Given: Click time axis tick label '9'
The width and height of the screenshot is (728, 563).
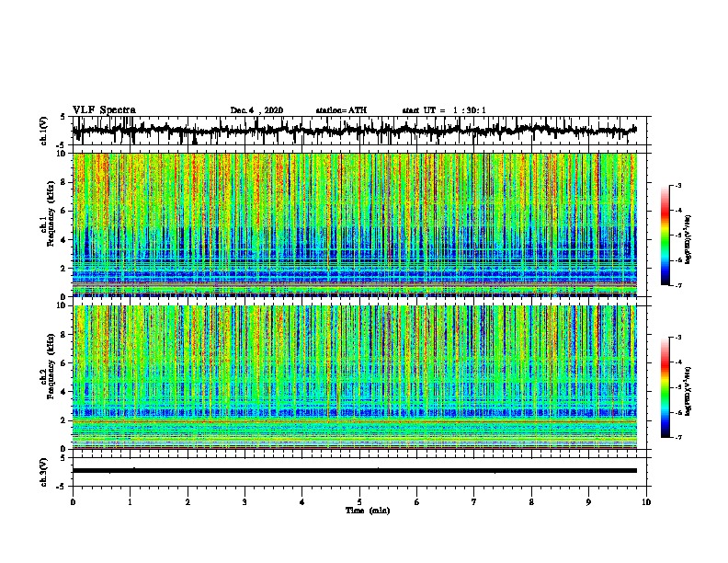Looking at the screenshot, I should tap(588, 502).
